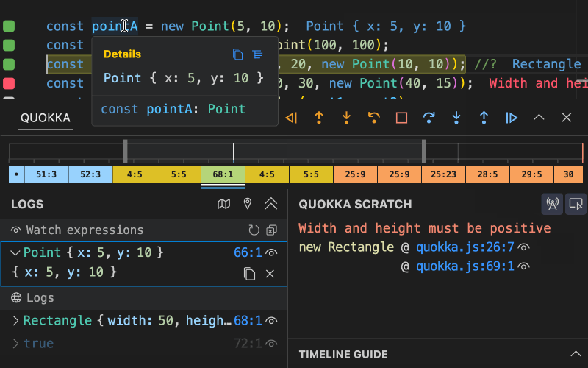588x368 pixels.
Task: Toggle the eye next to quokka.js:26:7
Action: [x=524, y=247]
